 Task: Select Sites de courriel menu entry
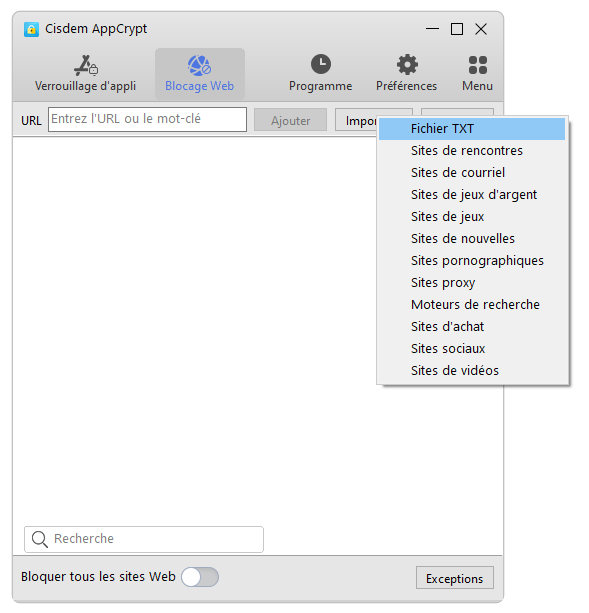[472, 172]
